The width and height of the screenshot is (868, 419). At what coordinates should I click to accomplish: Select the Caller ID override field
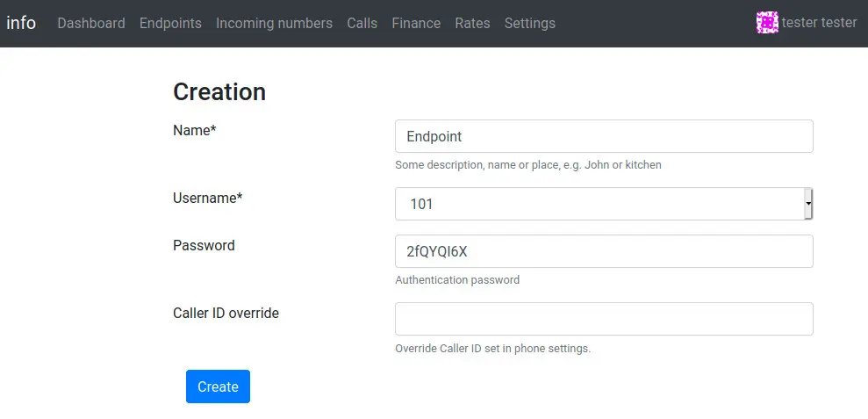[x=604, y=319]
